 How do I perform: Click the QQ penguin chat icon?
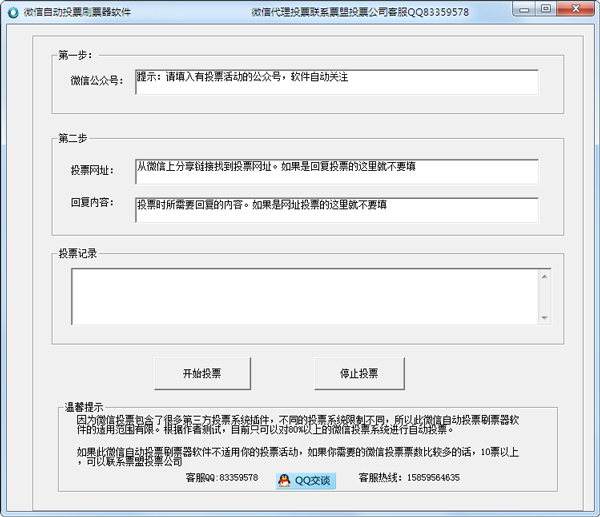(x=284, y=480)
